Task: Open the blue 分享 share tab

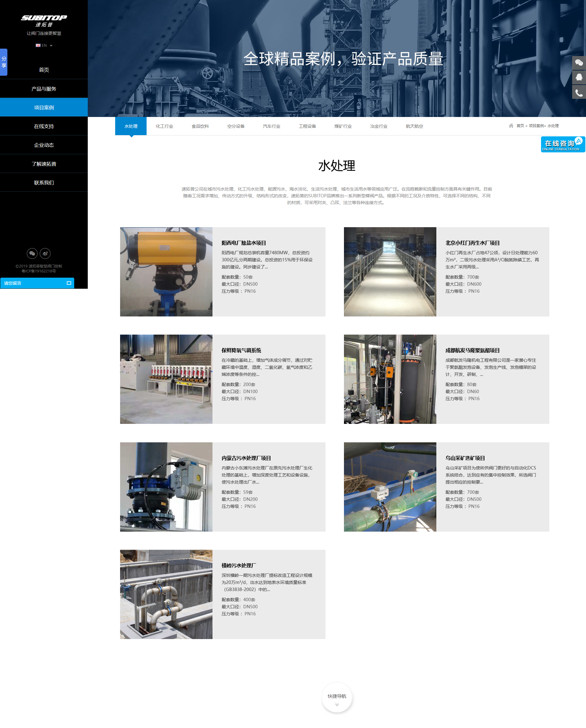Action: click(4, 62)
